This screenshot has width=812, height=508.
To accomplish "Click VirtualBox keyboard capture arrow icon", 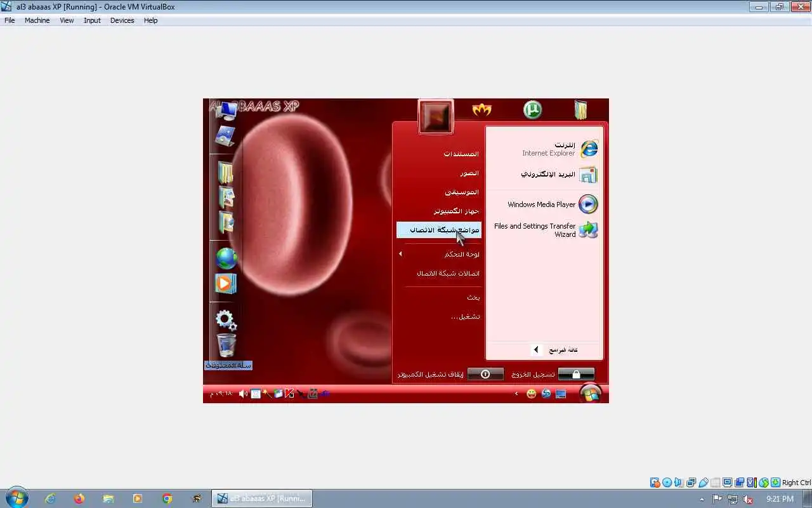I will pos(775,483).
